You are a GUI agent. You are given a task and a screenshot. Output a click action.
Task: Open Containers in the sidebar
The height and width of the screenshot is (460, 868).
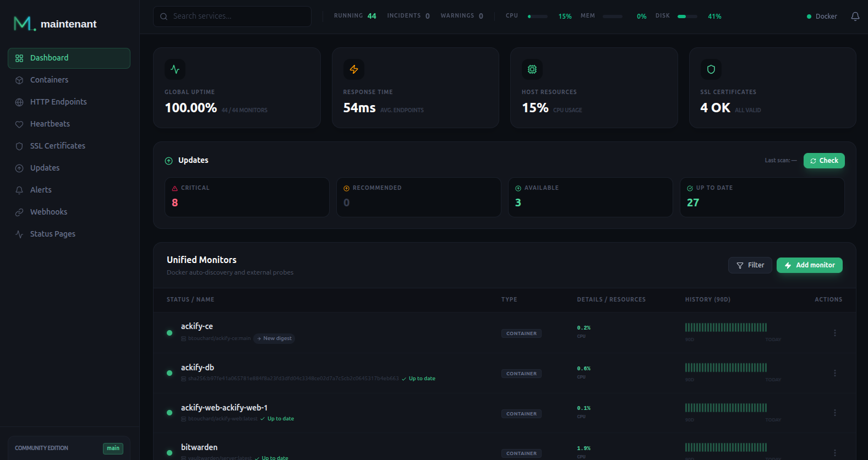pyautogui.click(x=49, y=80)
